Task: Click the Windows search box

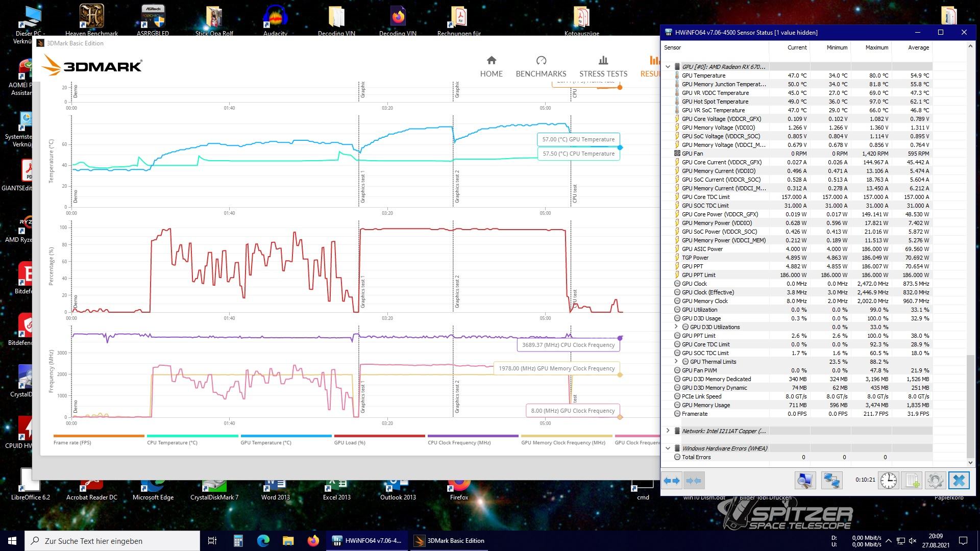Action: coord(112,541)
